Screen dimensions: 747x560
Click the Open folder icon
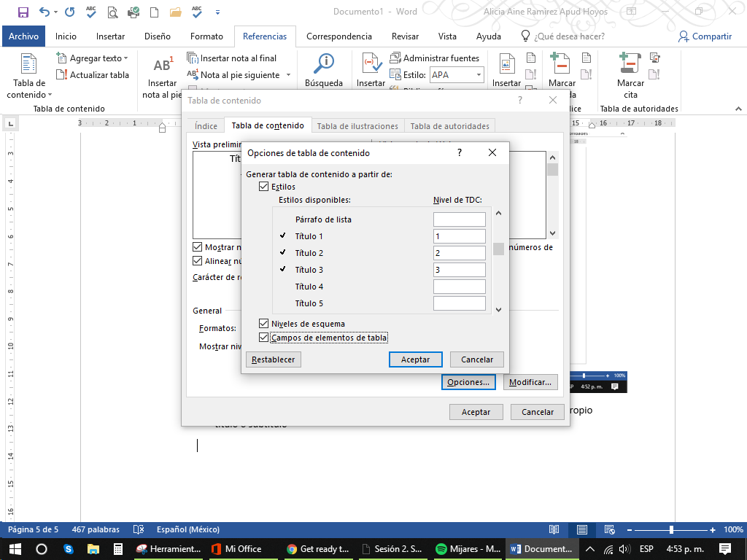click(x=175, y=12)
